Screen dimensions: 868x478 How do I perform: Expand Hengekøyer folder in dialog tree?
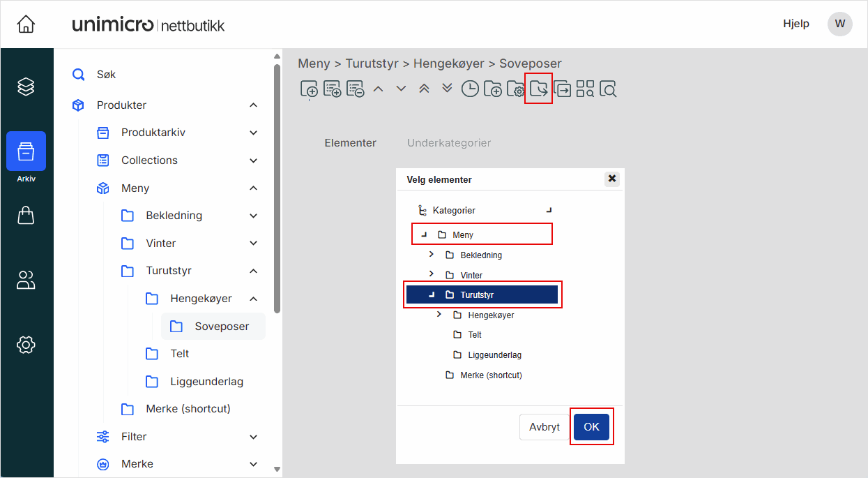coord(439,315)
